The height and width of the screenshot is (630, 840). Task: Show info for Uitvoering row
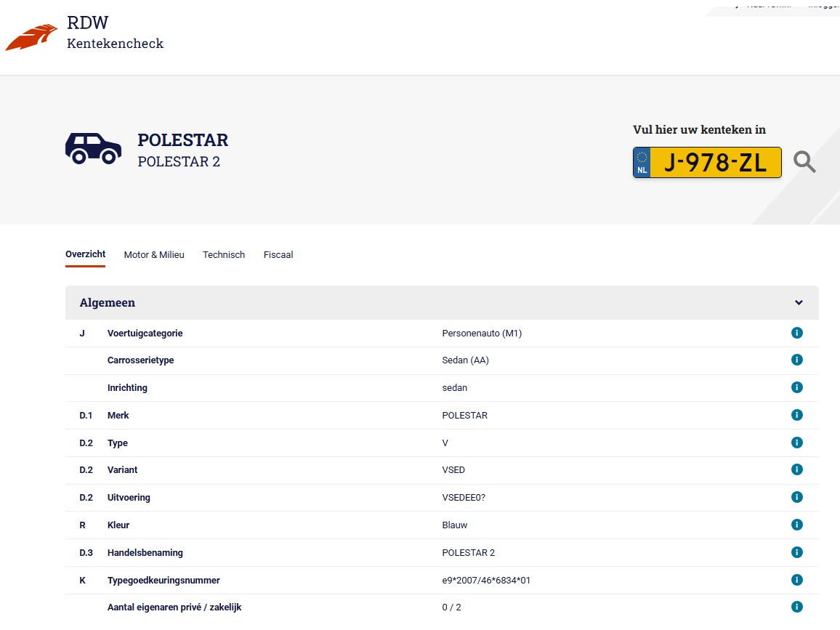coord(796,498)
